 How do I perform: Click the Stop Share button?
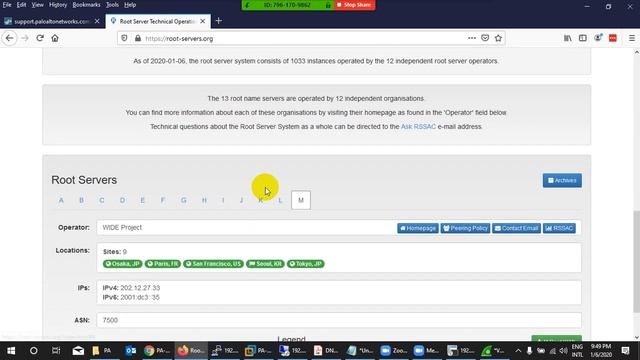tap(354, 5)
